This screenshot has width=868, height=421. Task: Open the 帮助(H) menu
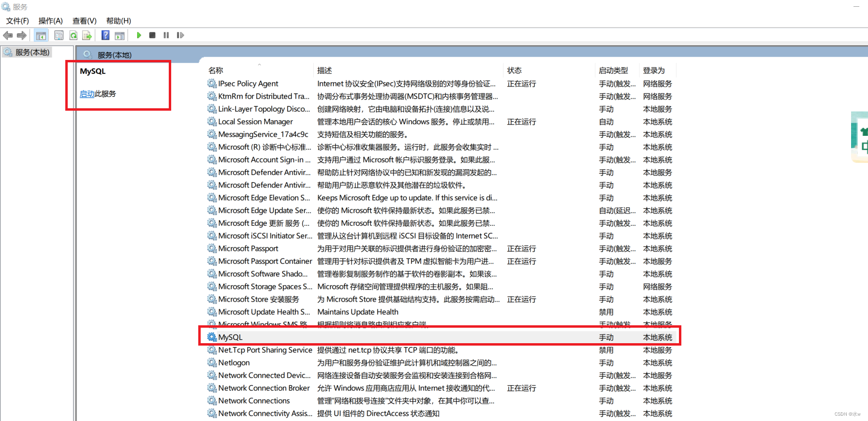point(118,21)
